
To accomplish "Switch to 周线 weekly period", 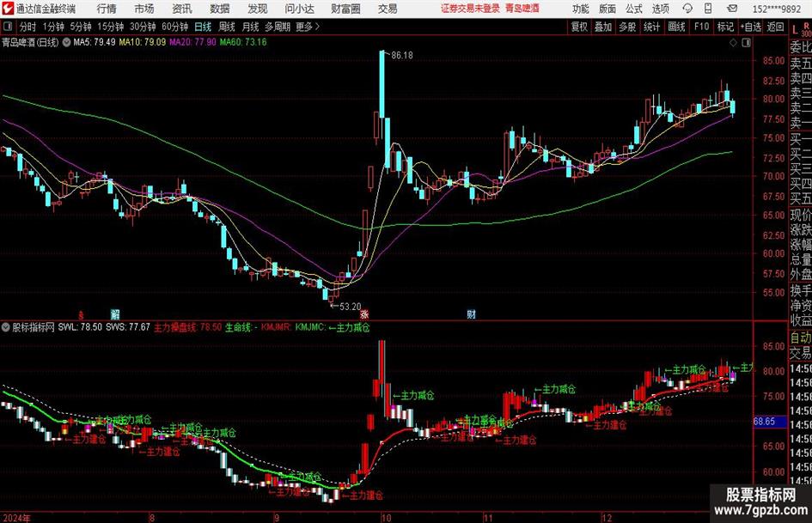I will point(226,27).
